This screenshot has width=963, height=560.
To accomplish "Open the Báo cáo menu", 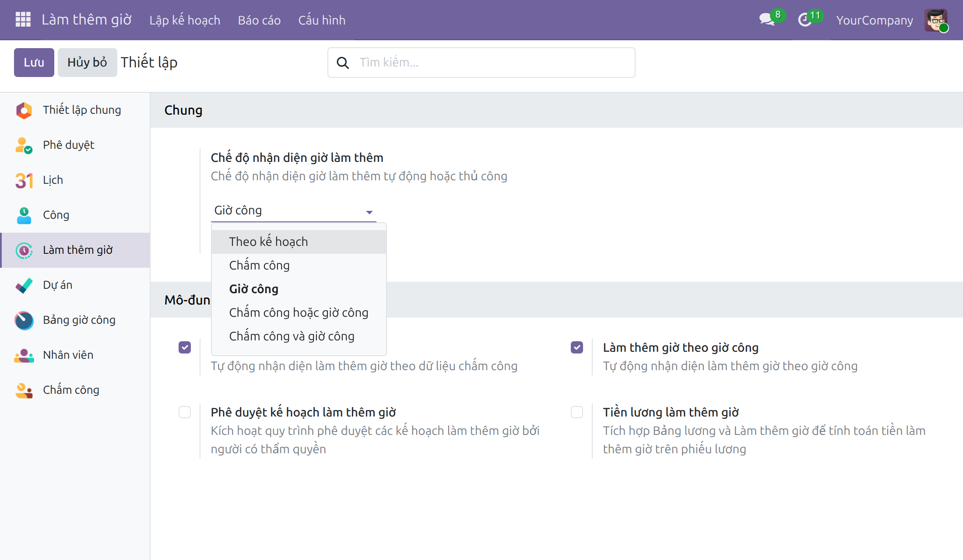I will click(259, 20).
